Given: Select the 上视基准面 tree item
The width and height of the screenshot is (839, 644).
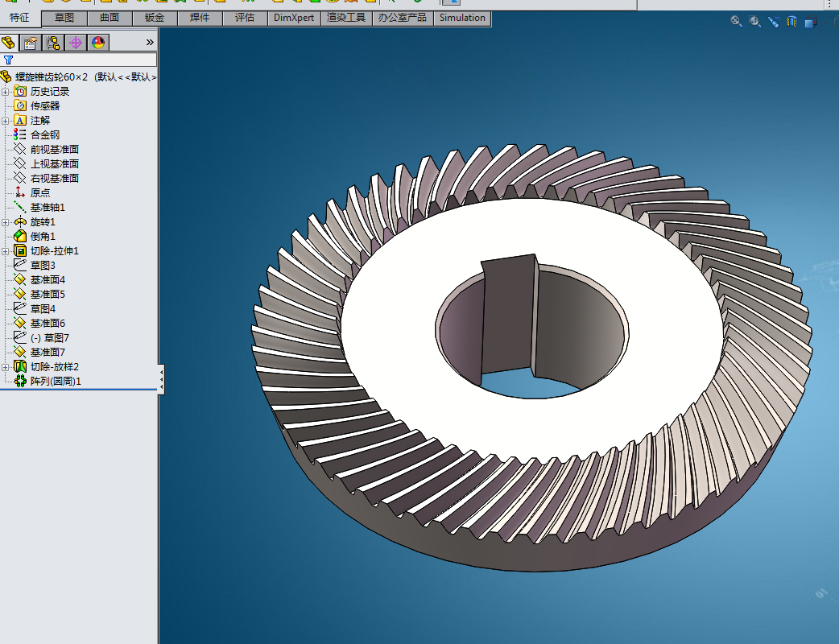Looking at the screenshot, I should coord(54,163).
